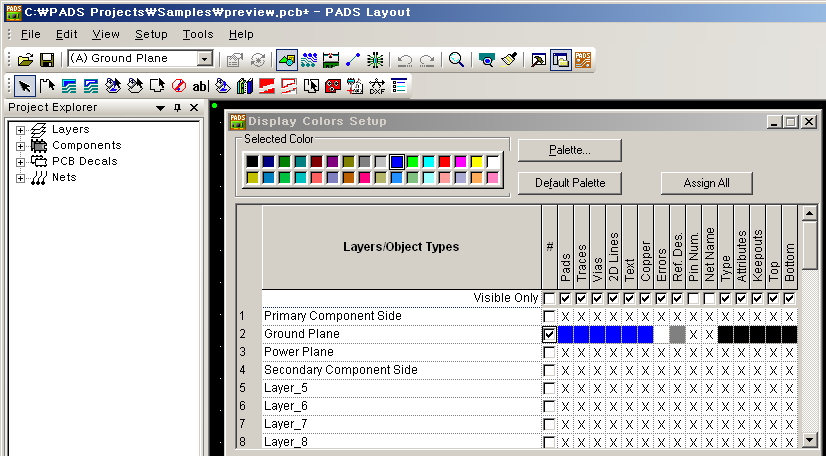Click the View Board magnifier icon
This screenshot has width=826, height=456.
click(x=486, y=60)
